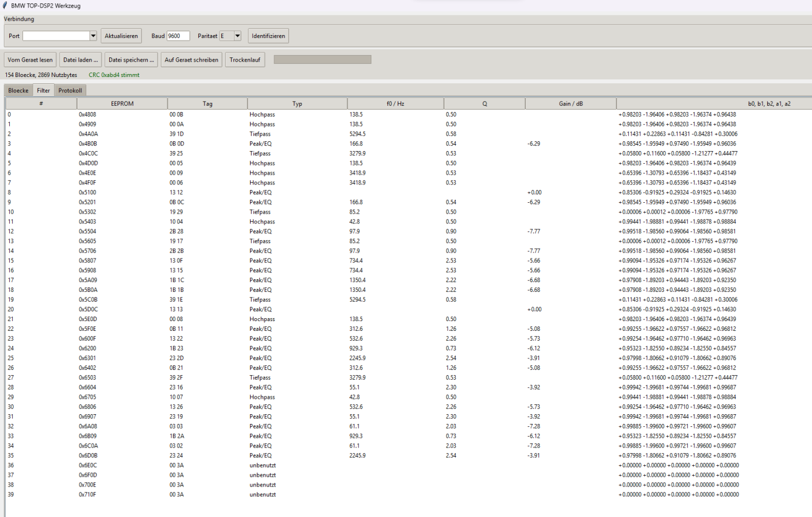Select tag cell 03 02 in row 34
Image resolution: width=812 pixels, height=517 pixels.
click(176, 446)
